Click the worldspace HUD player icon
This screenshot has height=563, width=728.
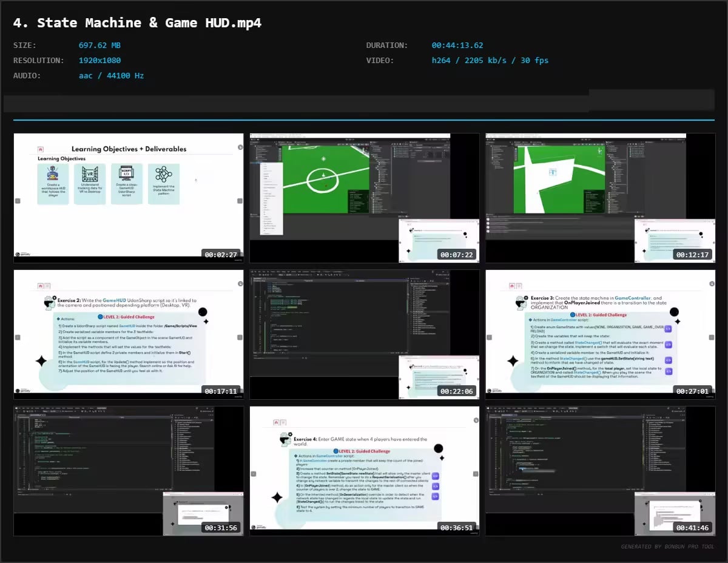53,174
